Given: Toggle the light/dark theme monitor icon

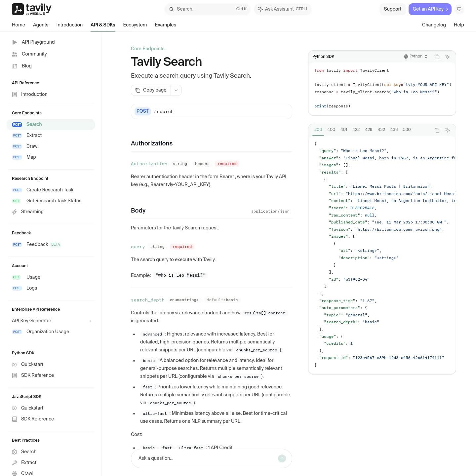Looking at the screenshot, I should 459,9.
